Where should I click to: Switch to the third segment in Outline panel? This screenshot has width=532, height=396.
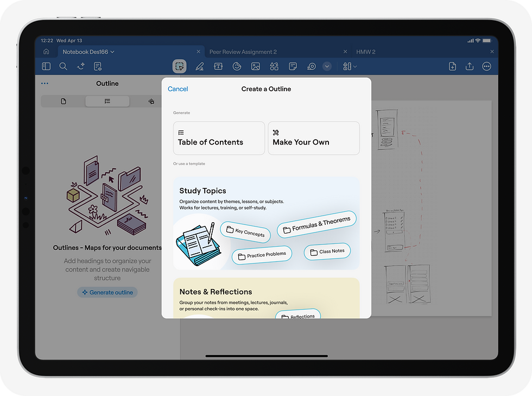click(x=151, y=101)
